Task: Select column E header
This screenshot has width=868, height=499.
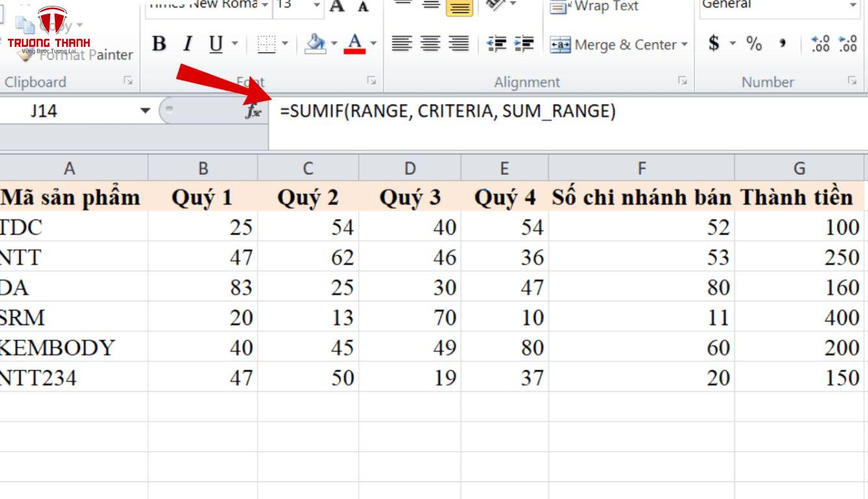Action: click(505, 169)
